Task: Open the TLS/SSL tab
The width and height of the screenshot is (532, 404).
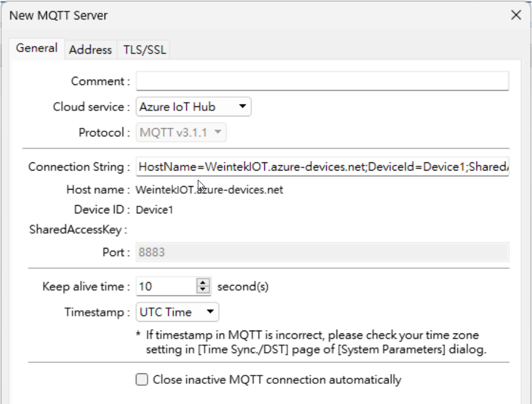Action: (x=145, y=50)
